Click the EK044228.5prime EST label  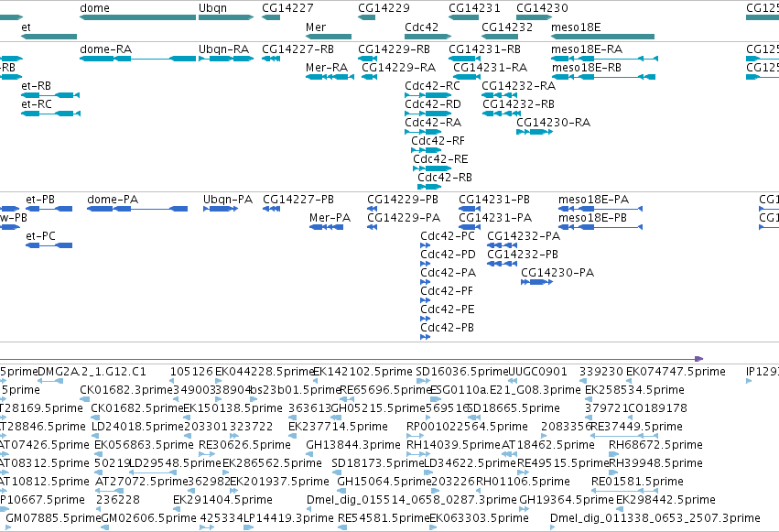tap(265, 372)
